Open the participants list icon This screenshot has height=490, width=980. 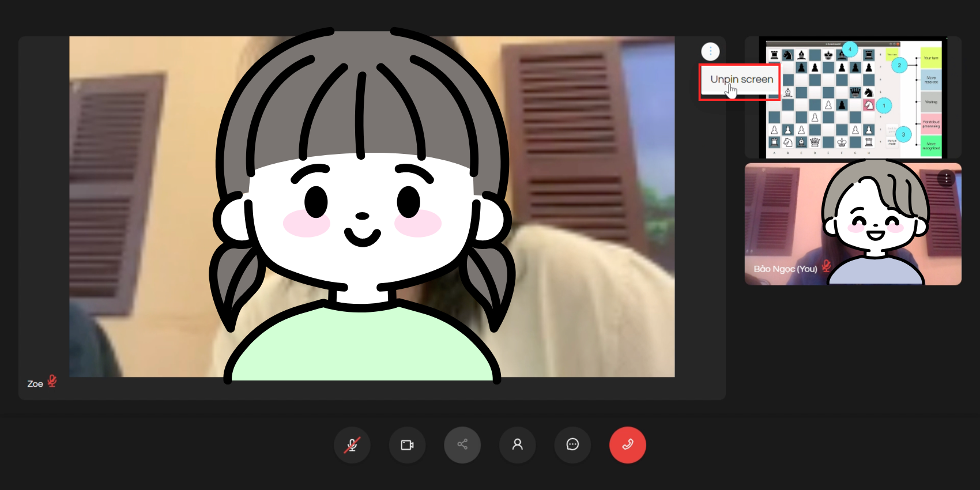click(518, 445)
